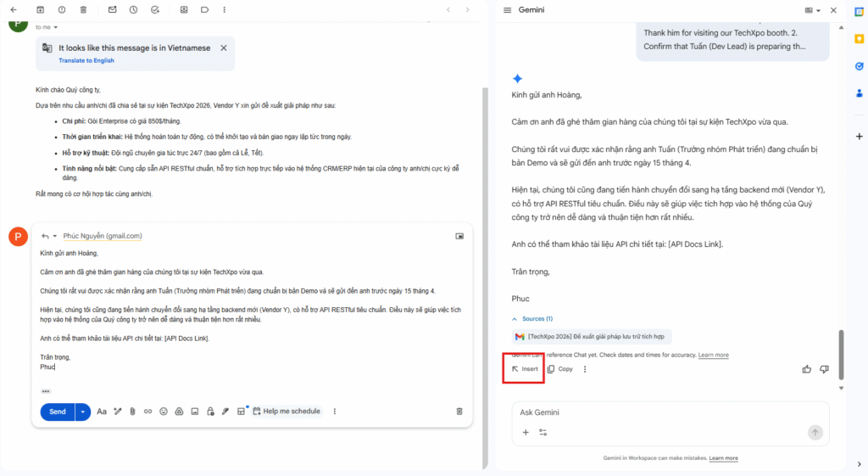868x476 pixels.
Task: Expand the 'to me' recipient details
Action: tap(56, 27)
